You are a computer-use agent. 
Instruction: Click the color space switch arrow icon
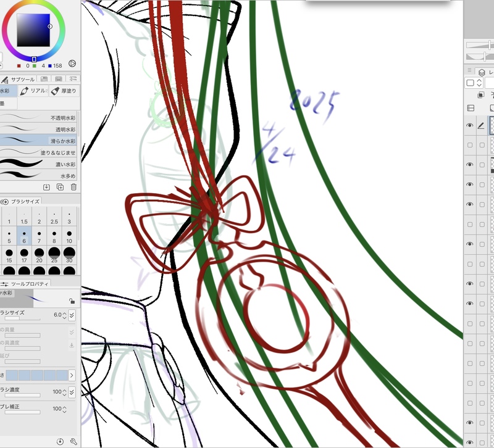72,64
